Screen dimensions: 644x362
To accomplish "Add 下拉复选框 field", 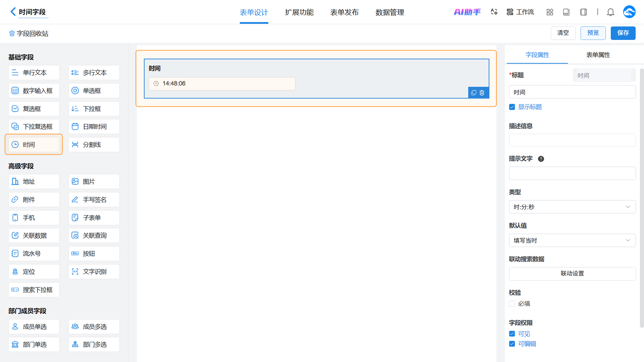I will [x=34, y=127].
